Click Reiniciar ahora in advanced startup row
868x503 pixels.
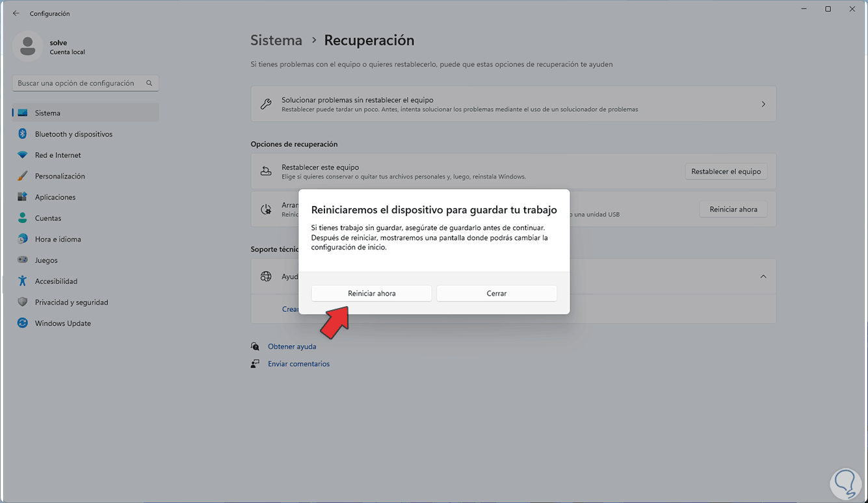733,209
